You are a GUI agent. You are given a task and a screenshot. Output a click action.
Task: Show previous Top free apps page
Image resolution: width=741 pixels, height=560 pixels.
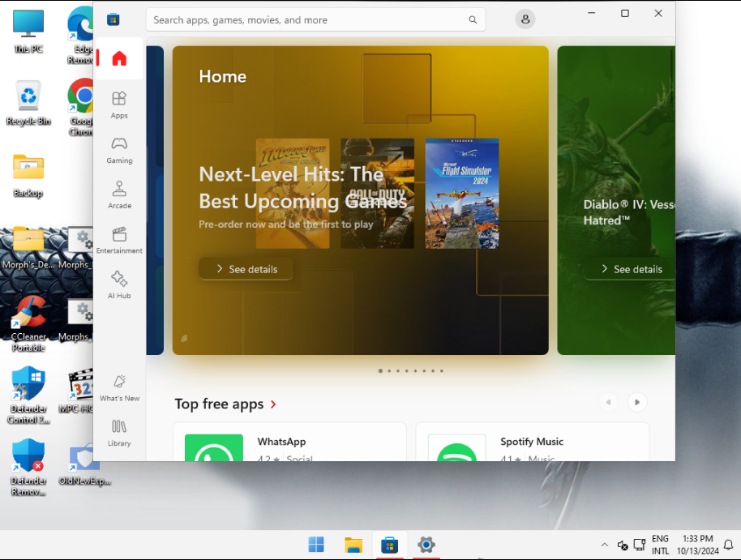click(608, 402)
